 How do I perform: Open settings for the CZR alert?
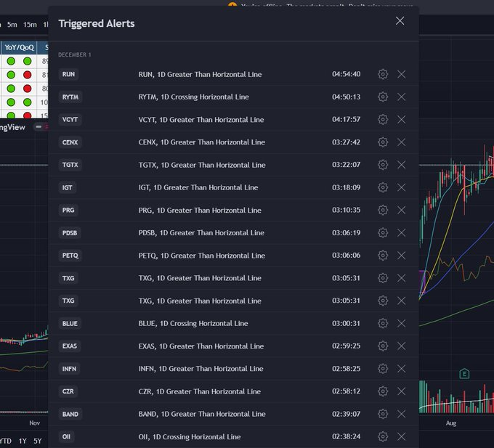(x=383, y=391)
